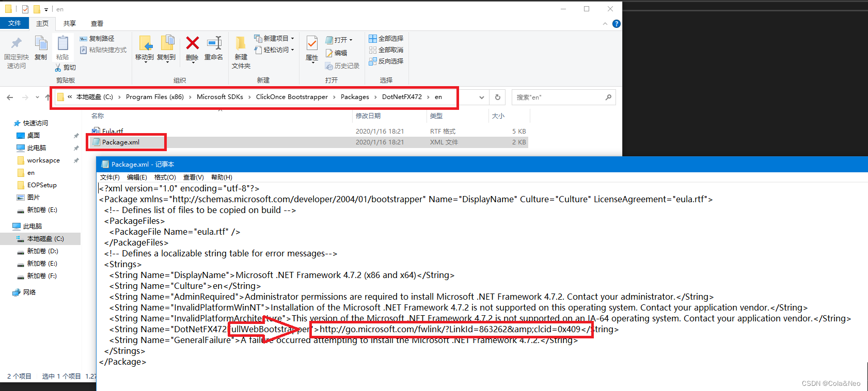Open Notepad 帮助(H) menu
The height and width of the screenshot is (391, 868).
[x=222, y=177]
